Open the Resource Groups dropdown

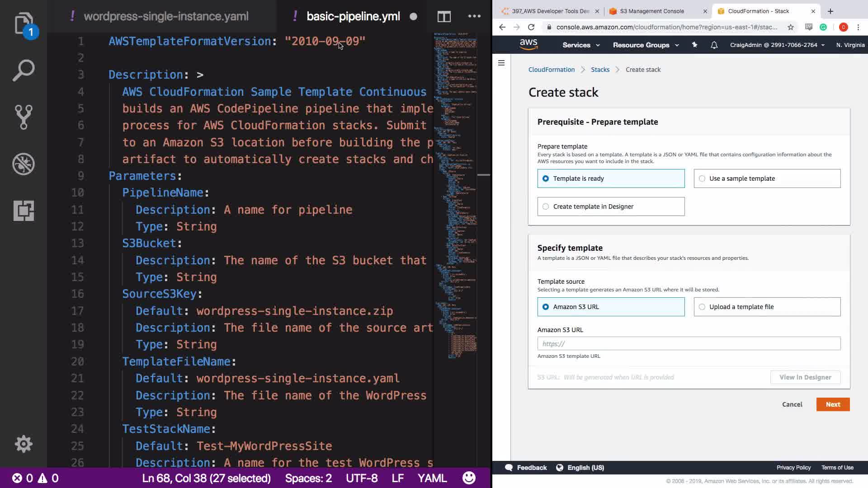click(x=646, y=45)
